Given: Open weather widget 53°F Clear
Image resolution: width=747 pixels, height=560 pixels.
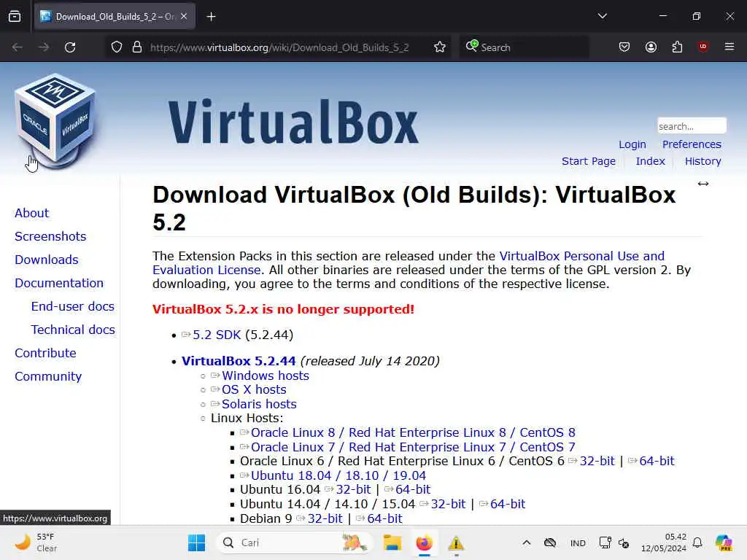Looking at the screenshot, I should tap(36, 542).
